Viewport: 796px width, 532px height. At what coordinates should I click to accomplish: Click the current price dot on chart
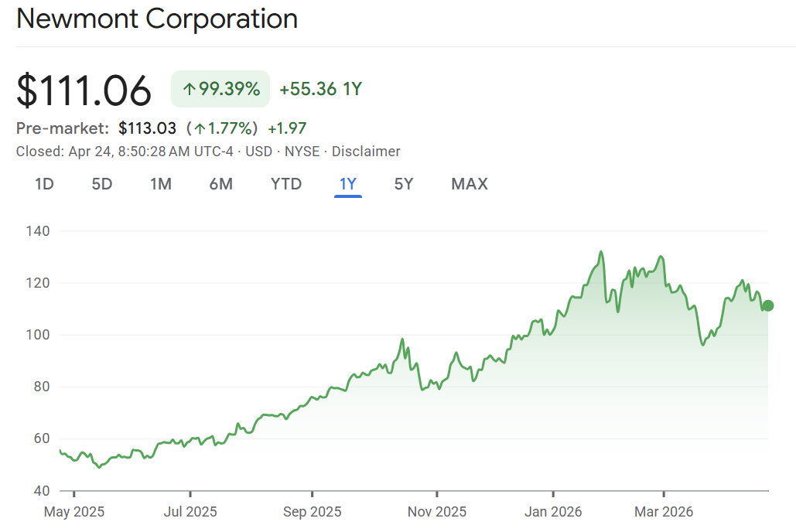click(x=767, y=305)
